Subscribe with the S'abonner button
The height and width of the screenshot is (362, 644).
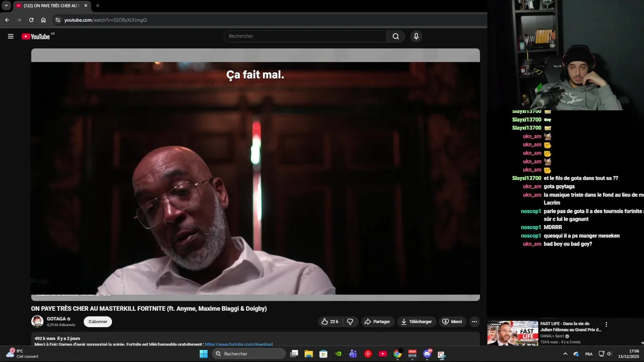98,322
